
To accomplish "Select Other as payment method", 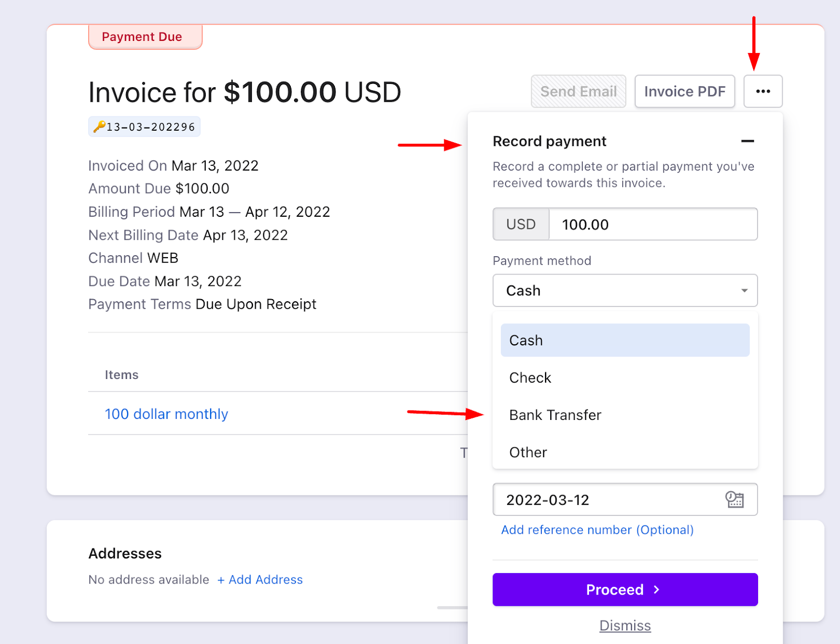I will pyautogui.click(x=528, y=452).
